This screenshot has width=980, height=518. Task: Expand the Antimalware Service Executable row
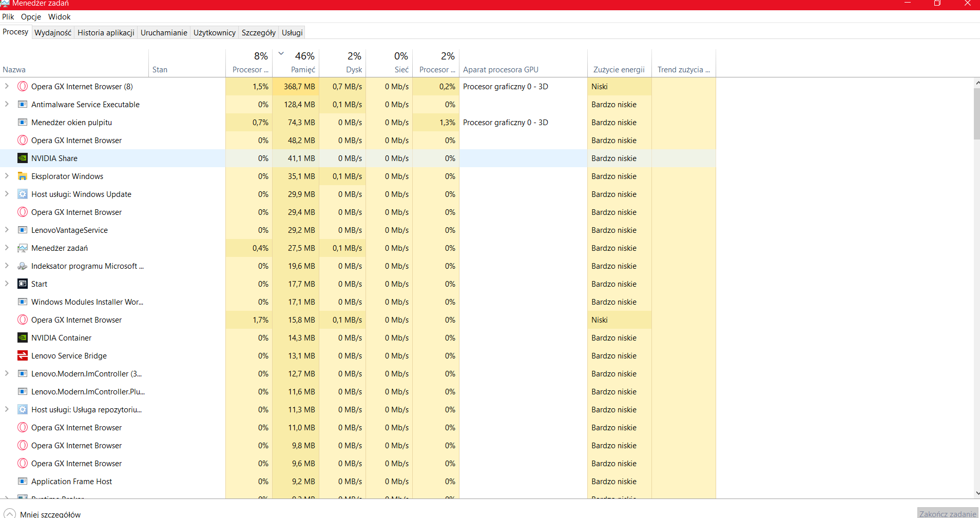tap(7, 104)
